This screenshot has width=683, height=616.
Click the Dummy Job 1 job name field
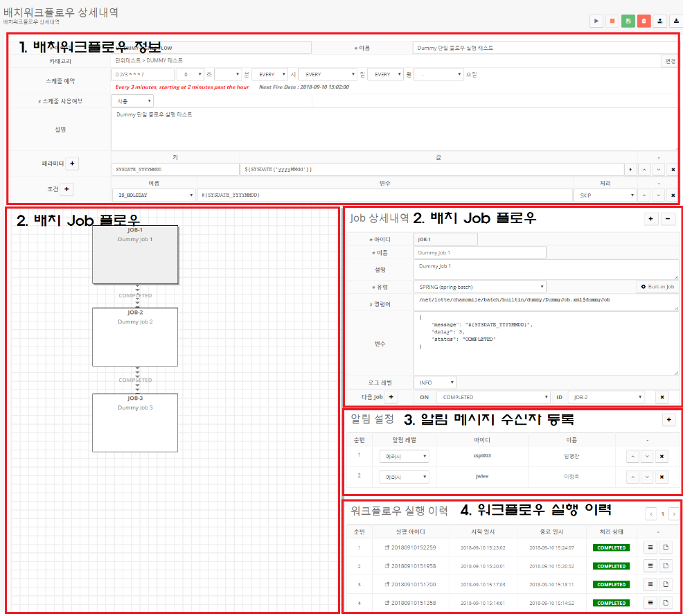pyautogui.click(x=479, y=253)
